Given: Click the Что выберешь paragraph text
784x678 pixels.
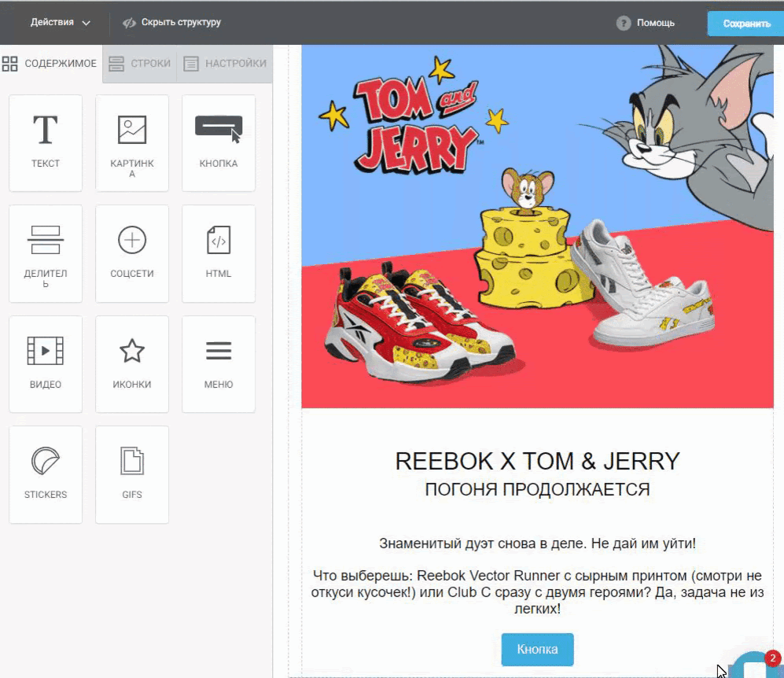Looking at the screenshot, I should 538,592.
